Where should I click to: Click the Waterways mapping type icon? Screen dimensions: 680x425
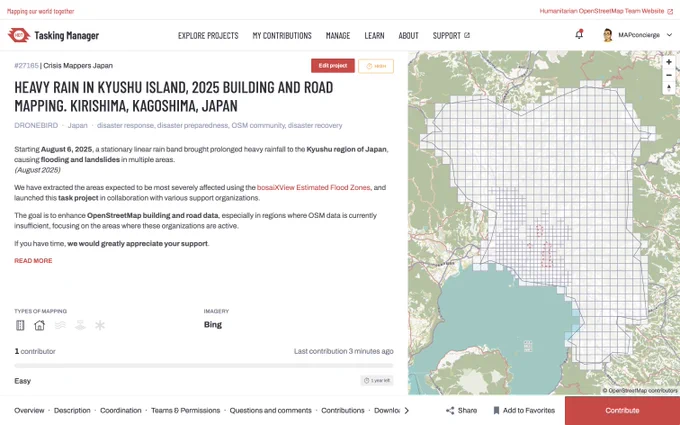[60, 325]
